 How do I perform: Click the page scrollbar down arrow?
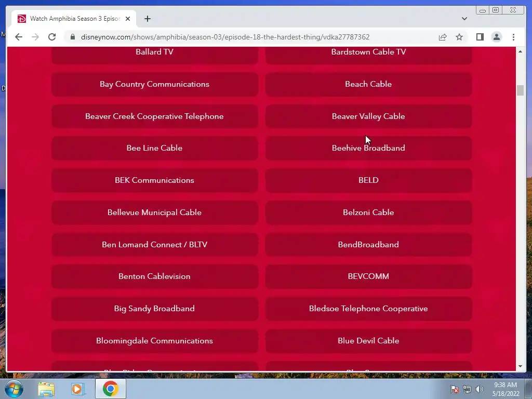[x=520, y=366]
